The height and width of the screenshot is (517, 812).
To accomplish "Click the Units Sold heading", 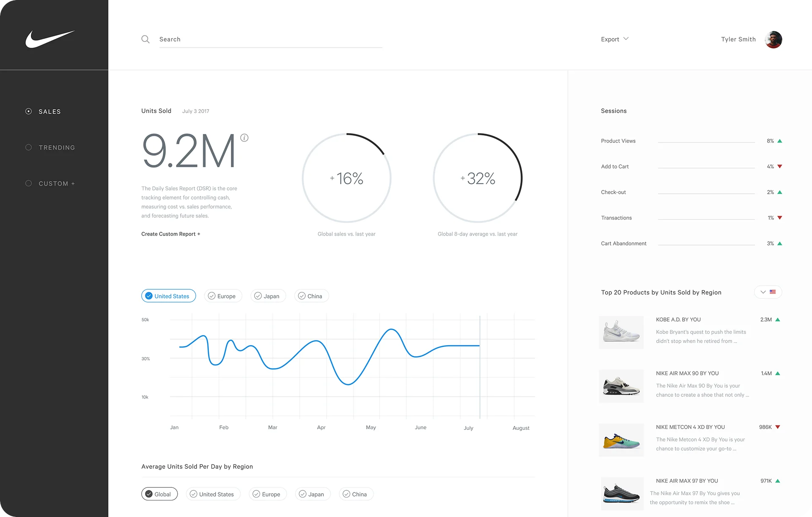I will (156, 111).
